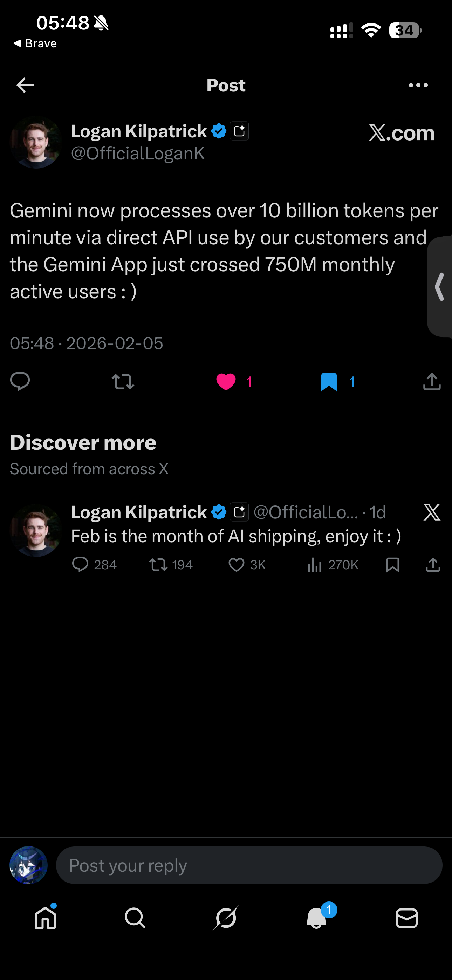Screen dimensions: 452x980
Task: Go to the Home tab
Action: (45, 918)
